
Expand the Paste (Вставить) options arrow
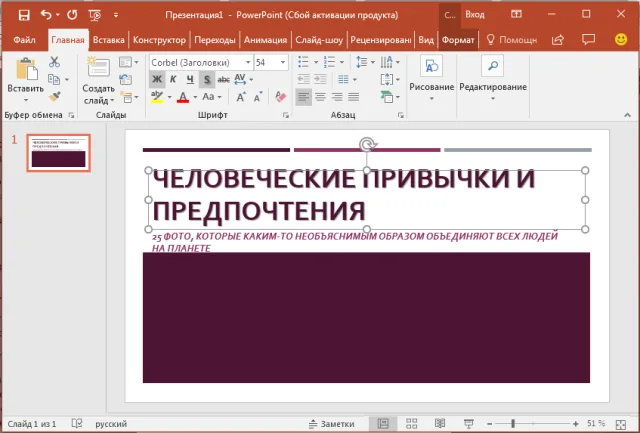pos(26,100)
